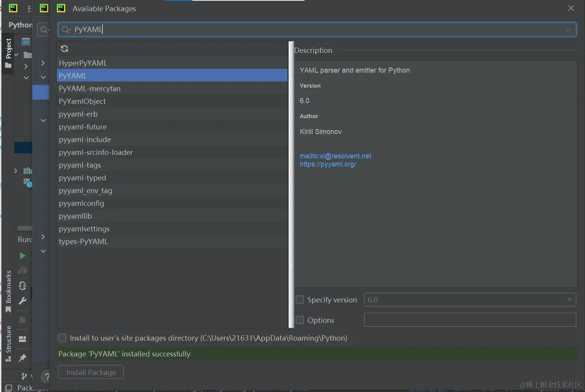Select pyyaml-tags package

coord(172,165)
